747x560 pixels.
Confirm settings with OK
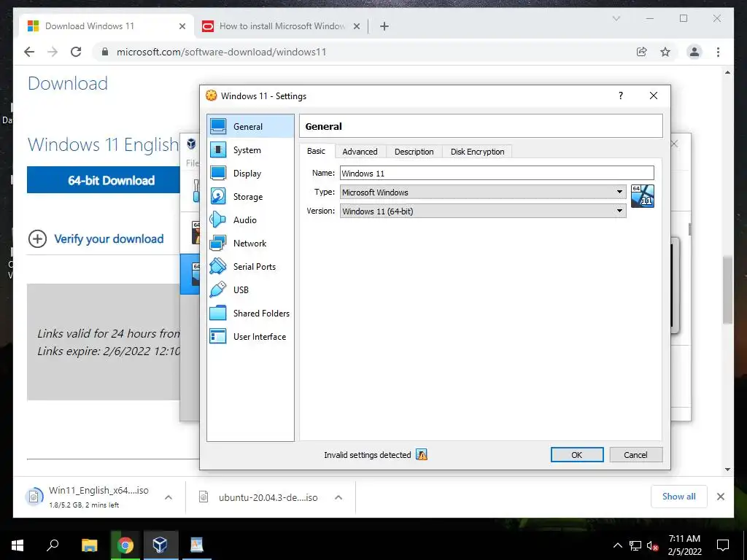[x=577, y=455]
